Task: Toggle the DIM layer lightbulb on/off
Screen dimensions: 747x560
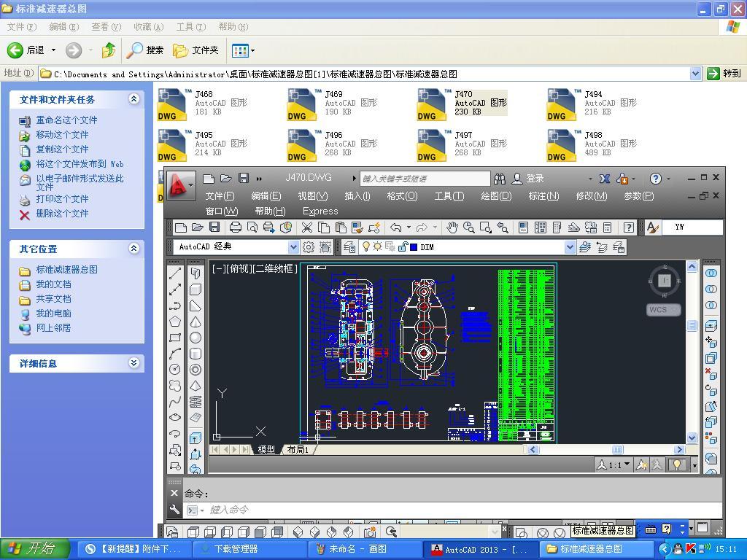Action: [x=366, y=247]
